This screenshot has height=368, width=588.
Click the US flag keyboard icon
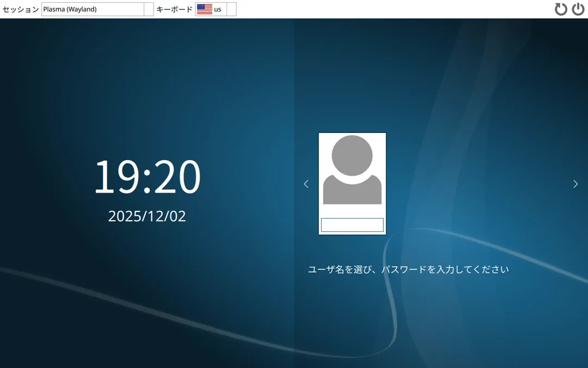204,9
